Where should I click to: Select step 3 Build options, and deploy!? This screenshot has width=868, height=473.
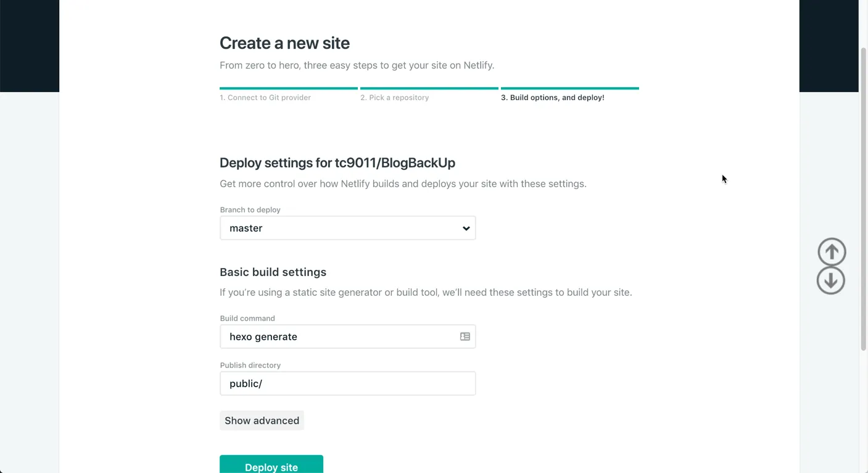pos(552,98)
